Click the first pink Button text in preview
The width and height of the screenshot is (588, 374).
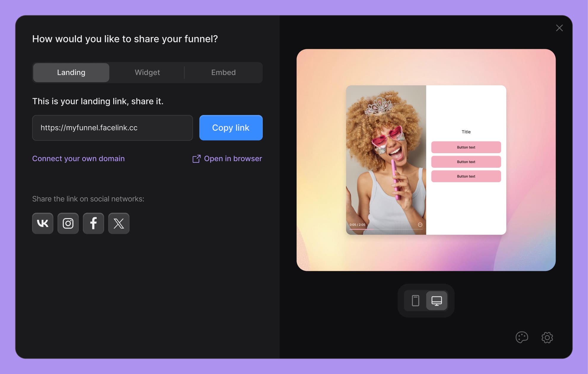click(466, 147)
